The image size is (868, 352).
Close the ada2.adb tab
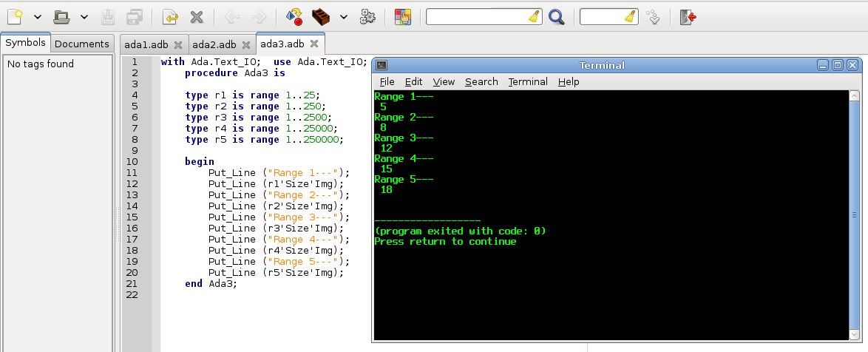(245, 45)
